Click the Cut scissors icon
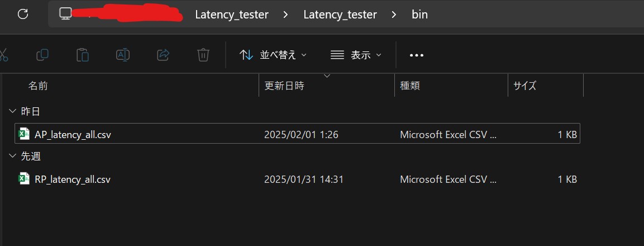This screenshot has height=246, width=644. [2, 55]
